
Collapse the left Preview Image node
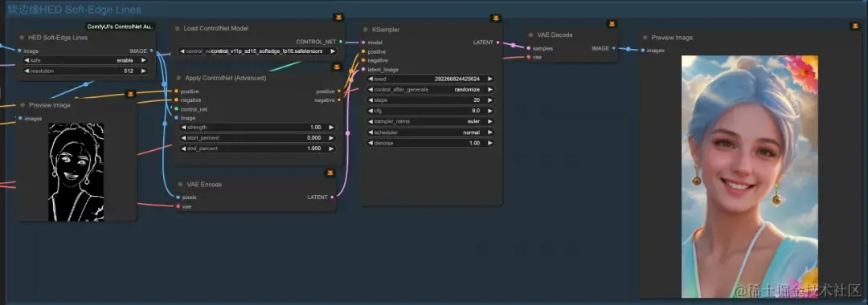23,105
